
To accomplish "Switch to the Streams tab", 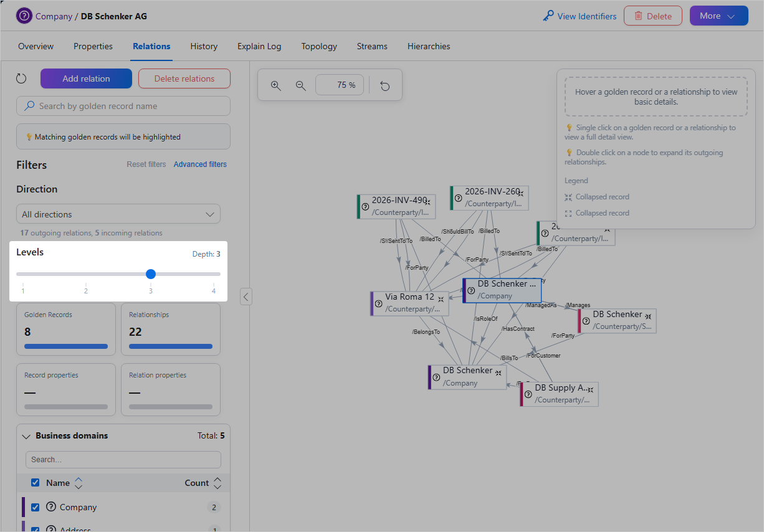I will [372, 46].
